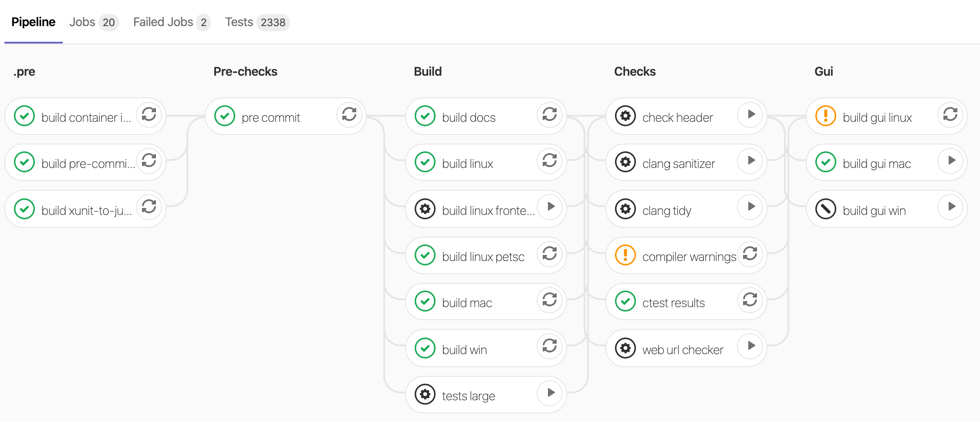This screenshot has width=980, height=422.
Task: Start the tests large job
Action: coord(550,394)
